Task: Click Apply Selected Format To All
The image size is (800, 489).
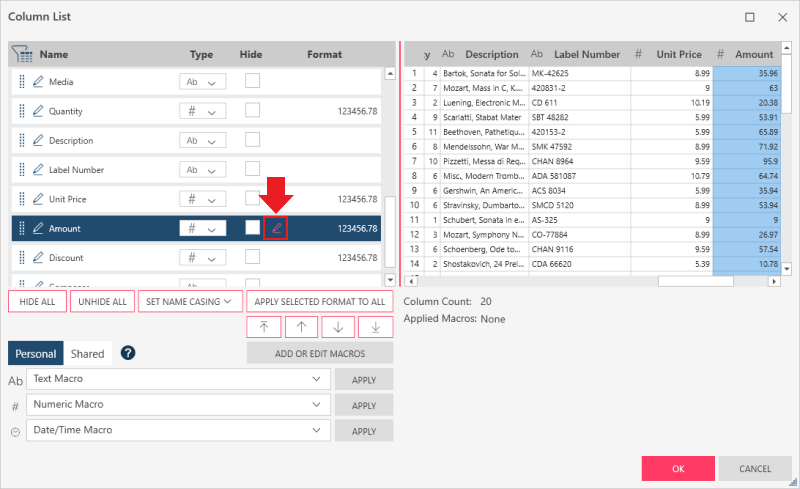Action: [x=320, y=302]
